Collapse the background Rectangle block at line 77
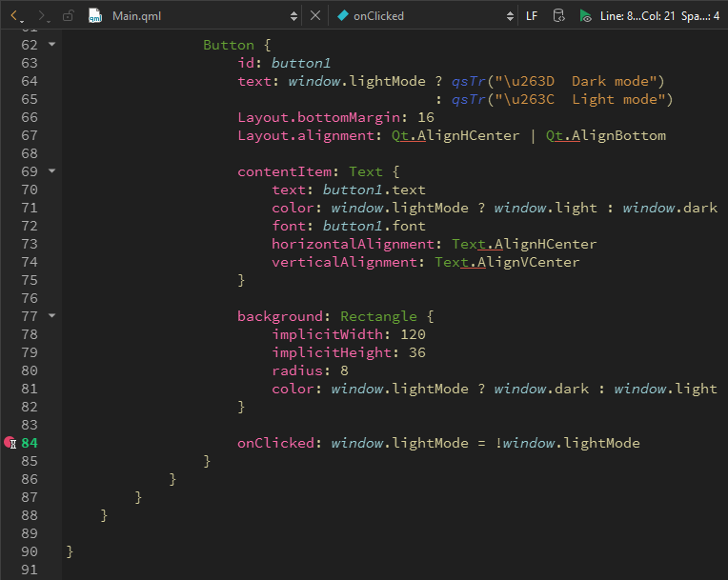 point(52,316)
